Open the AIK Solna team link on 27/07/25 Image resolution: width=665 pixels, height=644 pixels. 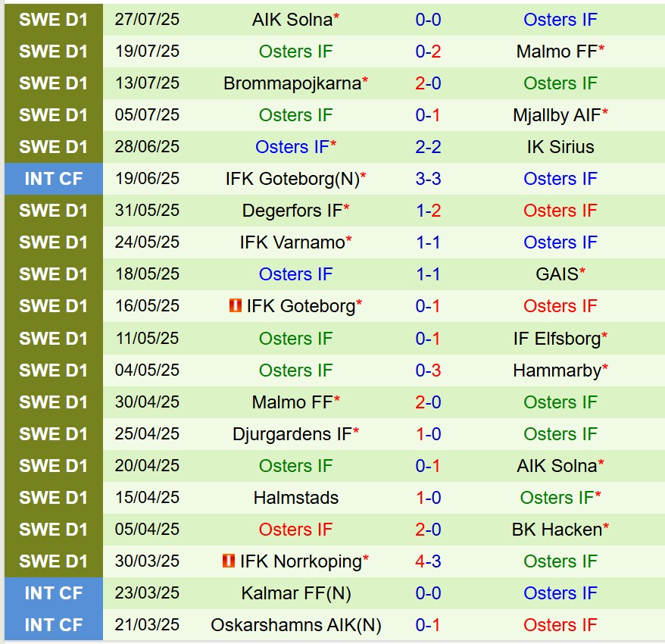(x=292, y=20)
